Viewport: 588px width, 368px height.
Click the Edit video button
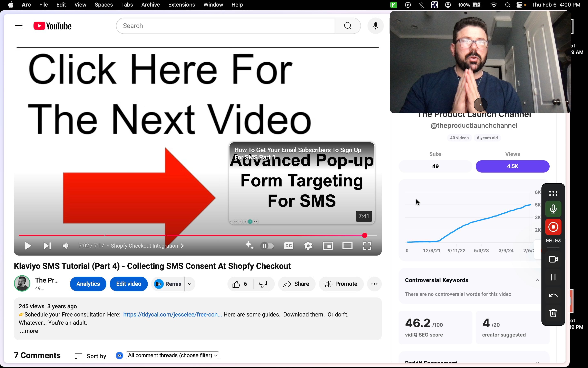(x=129, y=284)
